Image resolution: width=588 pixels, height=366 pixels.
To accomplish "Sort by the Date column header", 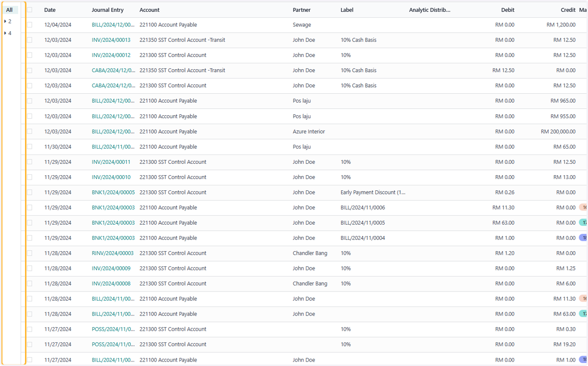I will tap(50, 10).
